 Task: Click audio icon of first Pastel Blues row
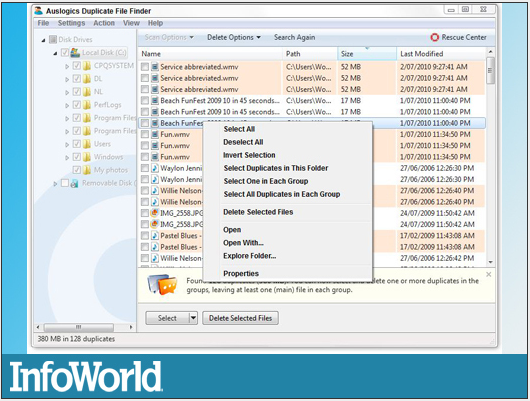coord(155,236)
